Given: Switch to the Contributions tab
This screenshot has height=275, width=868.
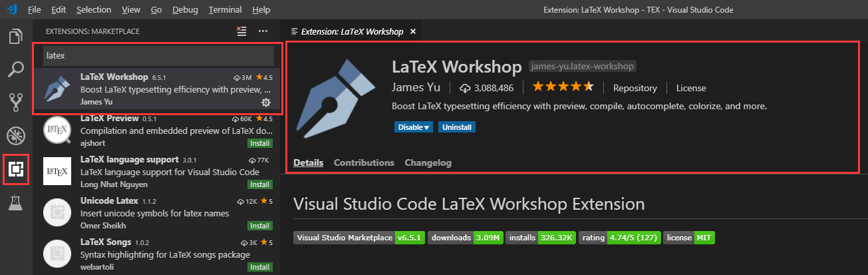Looking at the screenshot, I should (x=364, y=162).
